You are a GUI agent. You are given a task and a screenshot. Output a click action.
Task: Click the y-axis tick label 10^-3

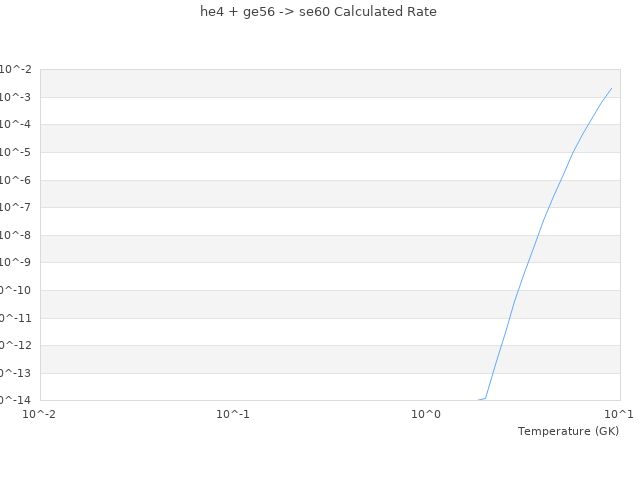point(16,97)
